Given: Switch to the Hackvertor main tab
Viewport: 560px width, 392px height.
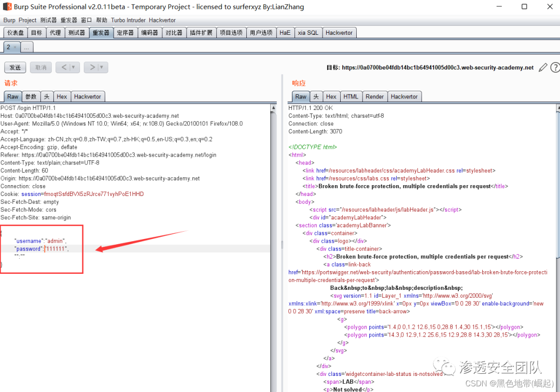Looking at the screenshot, I should point(339,33).
